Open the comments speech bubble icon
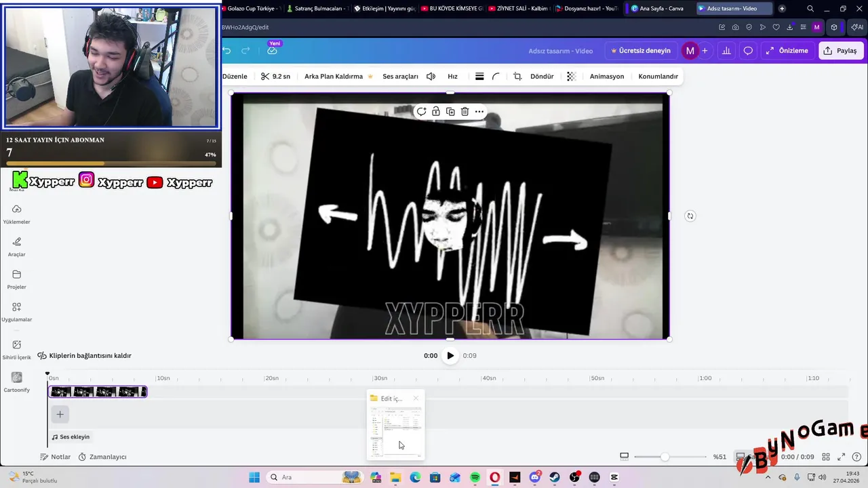This screenshot has height=488, width=868. 748,51
